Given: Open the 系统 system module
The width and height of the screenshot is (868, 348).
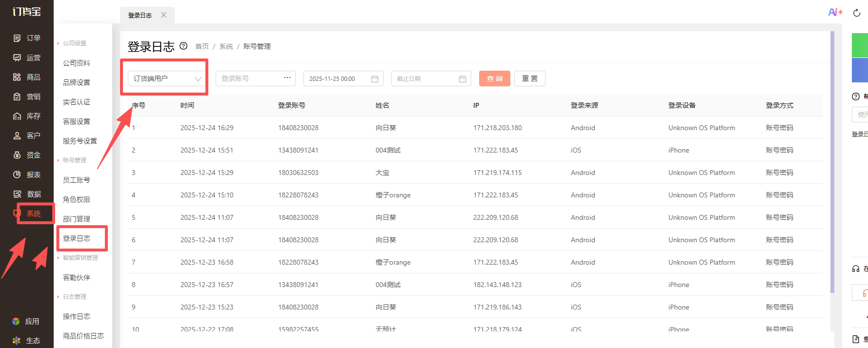Looking at the screenshot, I should pyautogui.click(x=27, y=213).
